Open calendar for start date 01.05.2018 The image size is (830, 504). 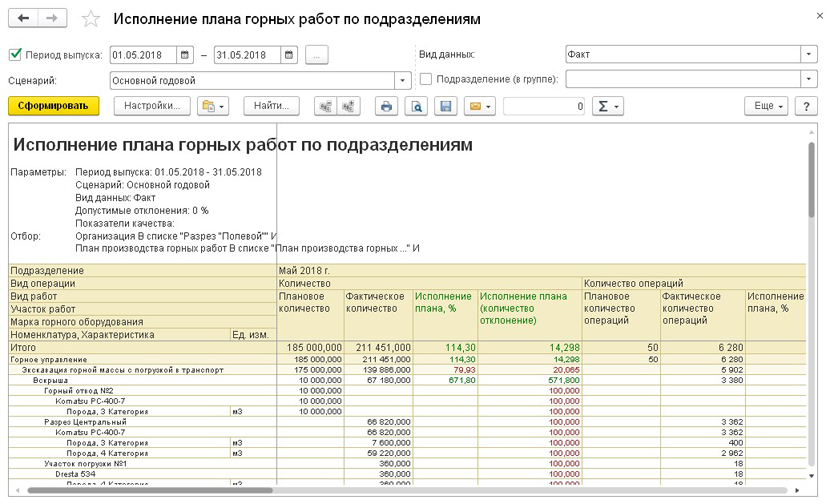click(x=185, y=55)
